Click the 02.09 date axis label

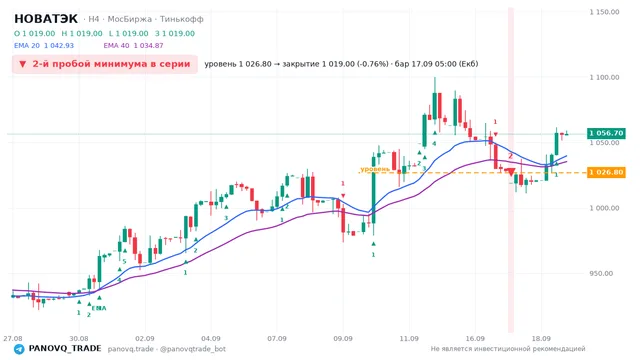tap(145, 339)
